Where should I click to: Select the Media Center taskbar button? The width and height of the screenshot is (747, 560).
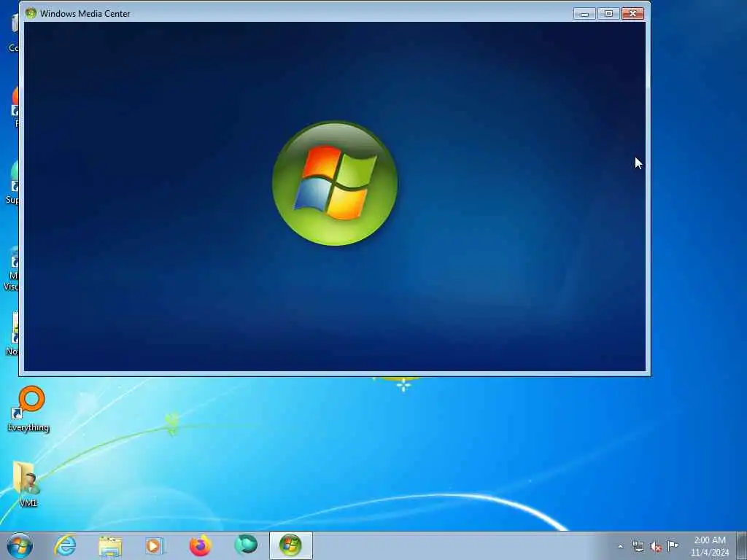click(x=290, y=545)
